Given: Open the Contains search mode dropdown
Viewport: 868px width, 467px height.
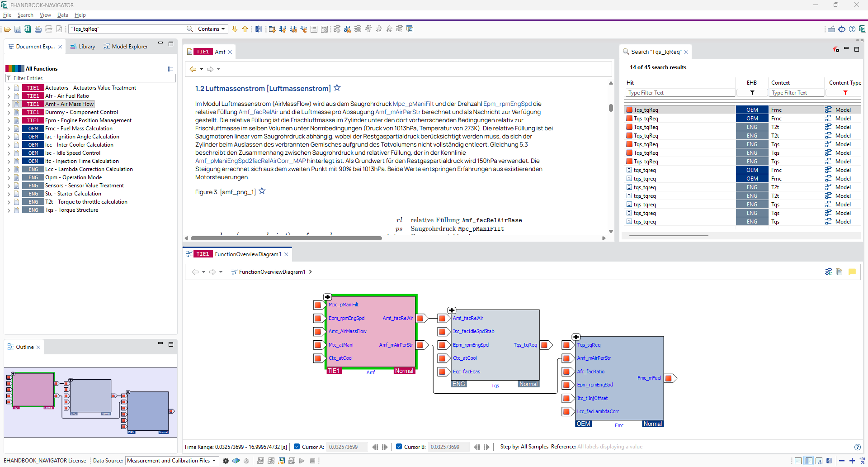Looking at the screenshot, I should [x=211, y=29].
